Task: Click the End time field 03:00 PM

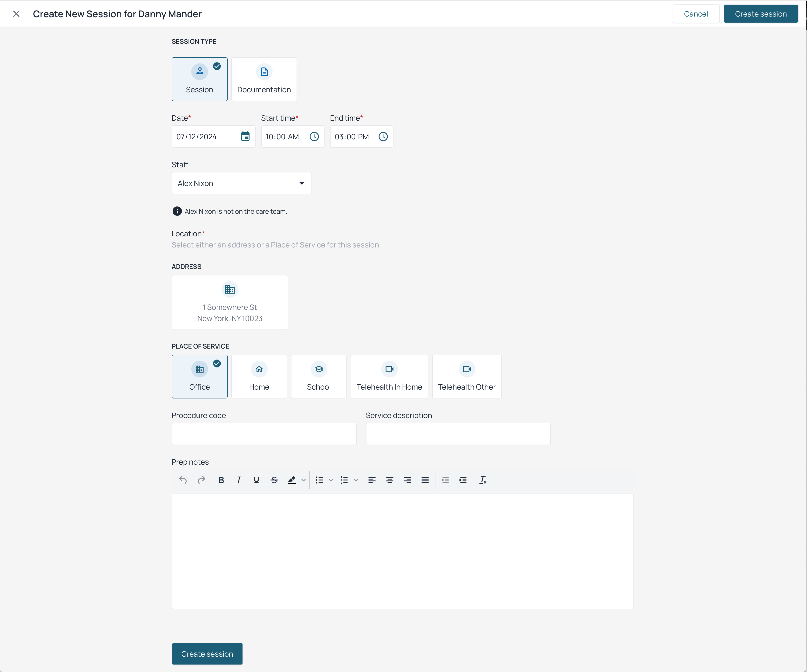Action: coord(361,137)
